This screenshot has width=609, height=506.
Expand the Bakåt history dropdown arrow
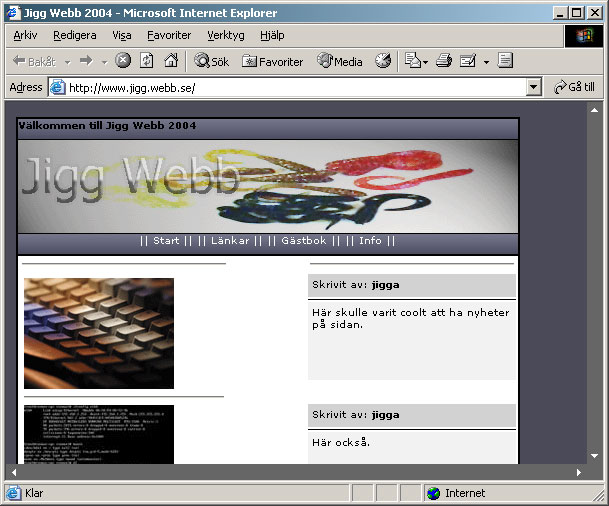tap(68, 62)
